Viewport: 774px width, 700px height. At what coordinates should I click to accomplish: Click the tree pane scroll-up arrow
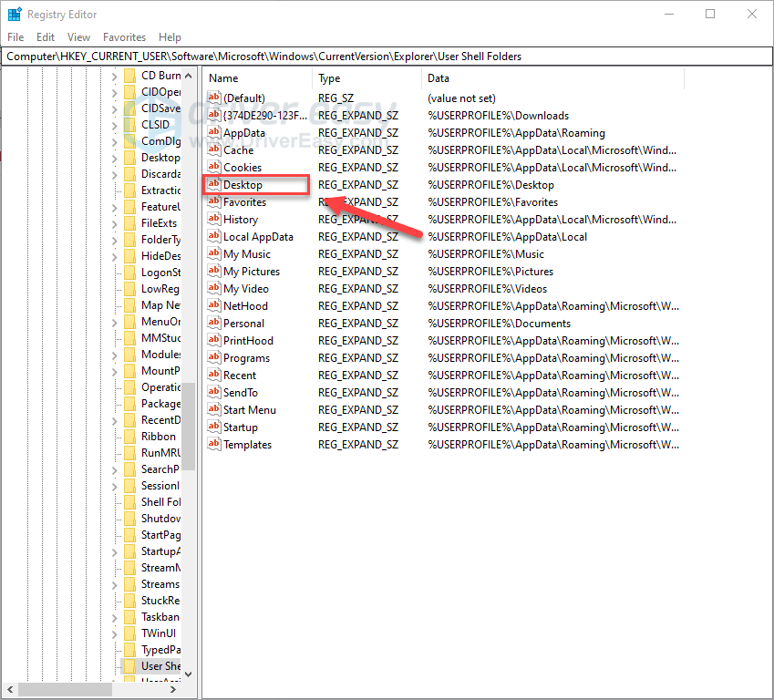(188, 76)
